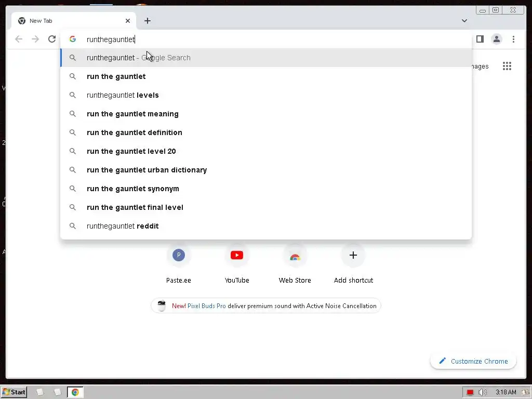Pick 'run the gauntlet final level' suggestion
532x399 pixels.
266,207
